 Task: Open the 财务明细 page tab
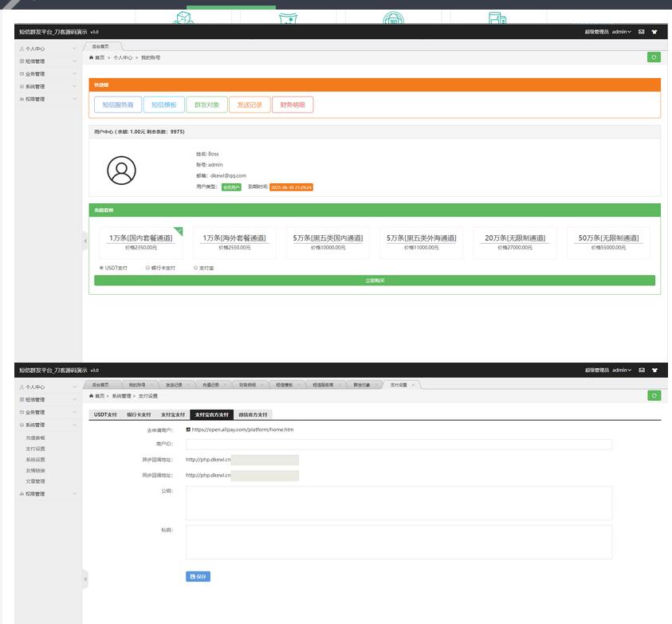249,385
